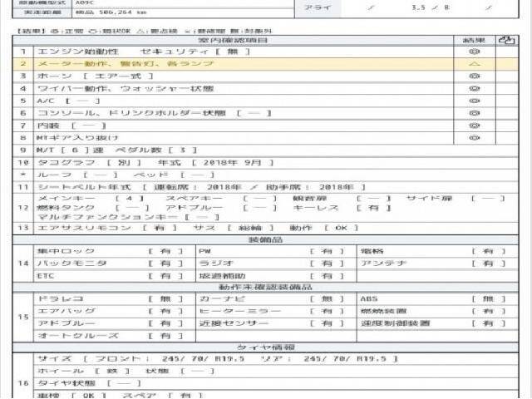Click the result mark for the horn row
This screenshot has width=532, height=399.
(474, 76)
